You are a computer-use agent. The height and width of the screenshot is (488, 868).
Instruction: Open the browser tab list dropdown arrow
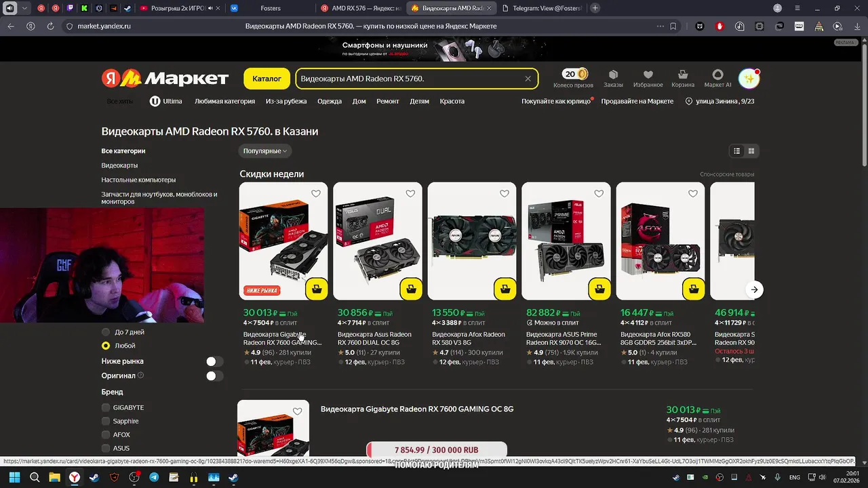click(x=25, y=8)
